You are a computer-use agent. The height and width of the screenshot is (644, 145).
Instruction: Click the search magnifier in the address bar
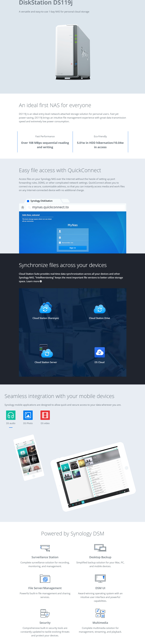tap(29, 207)
